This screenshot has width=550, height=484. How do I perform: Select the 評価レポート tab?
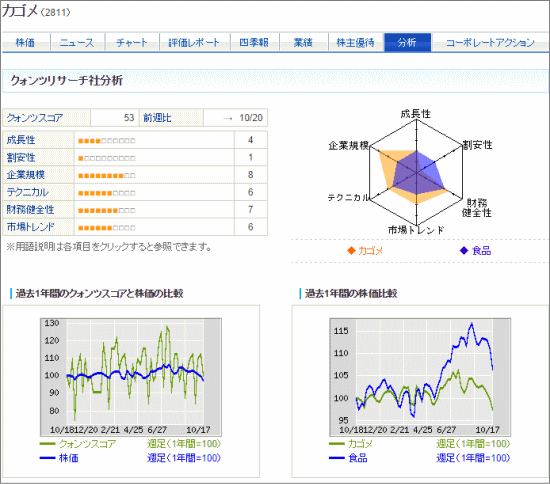pyautogui.click(x=195, y=42)
